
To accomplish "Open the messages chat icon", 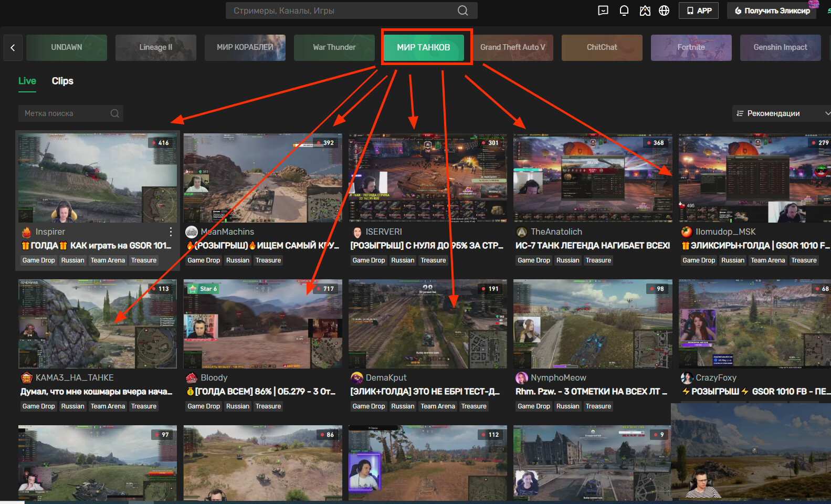I will tap(603, 10).
